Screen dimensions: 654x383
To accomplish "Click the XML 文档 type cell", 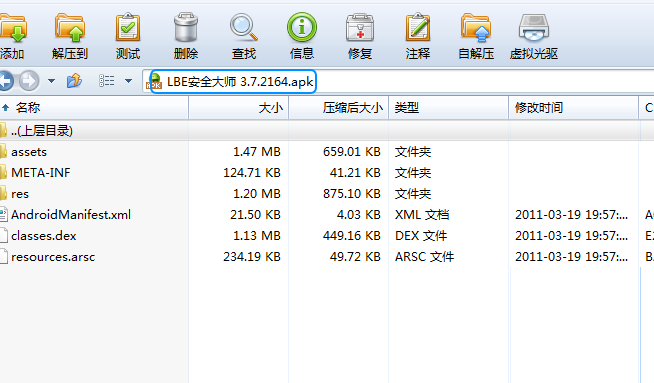I will pyautogui.click(x=422, y=215).
